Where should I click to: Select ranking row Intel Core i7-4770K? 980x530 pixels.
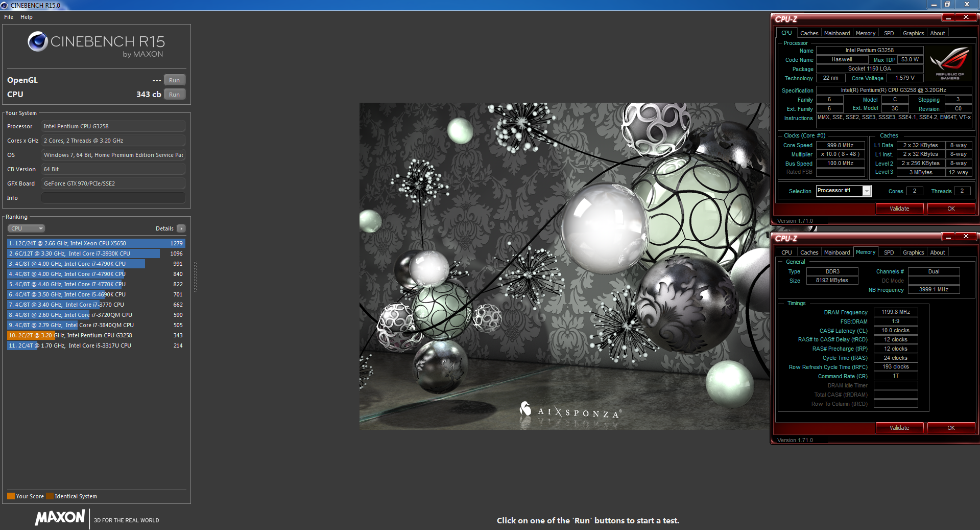96,284
